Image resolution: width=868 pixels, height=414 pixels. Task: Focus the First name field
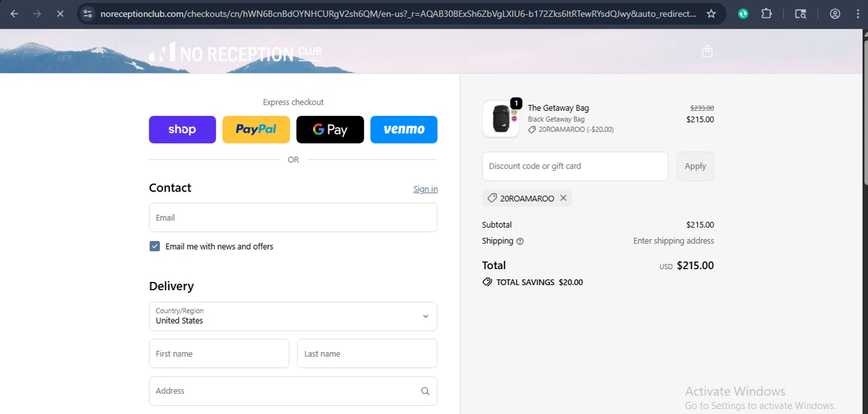point(219,354)
